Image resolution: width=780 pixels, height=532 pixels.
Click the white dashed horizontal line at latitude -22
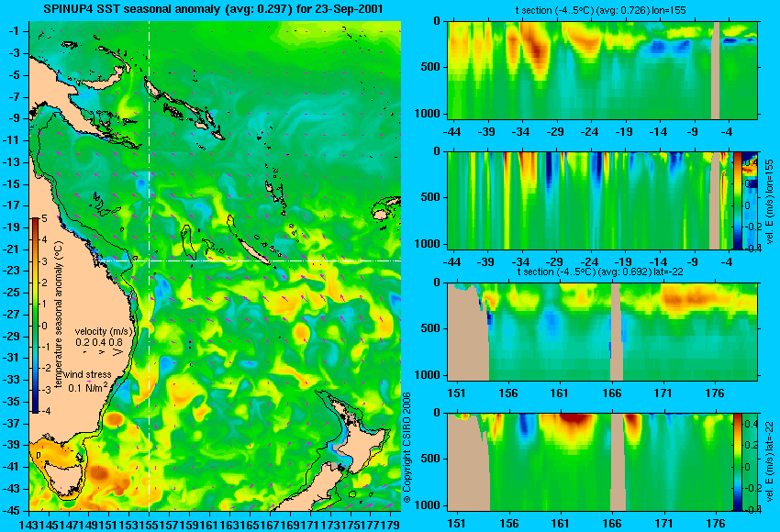(x=250, y=260)
